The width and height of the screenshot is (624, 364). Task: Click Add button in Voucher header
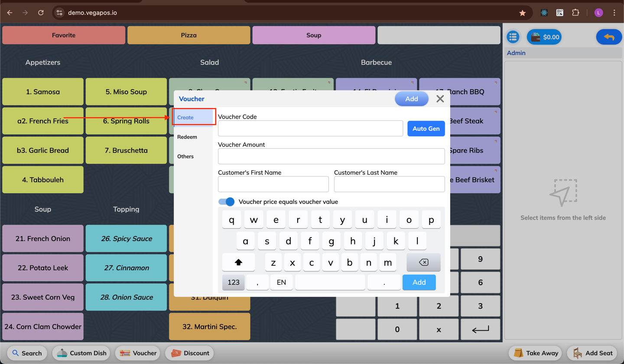click(x=412, y=99)
